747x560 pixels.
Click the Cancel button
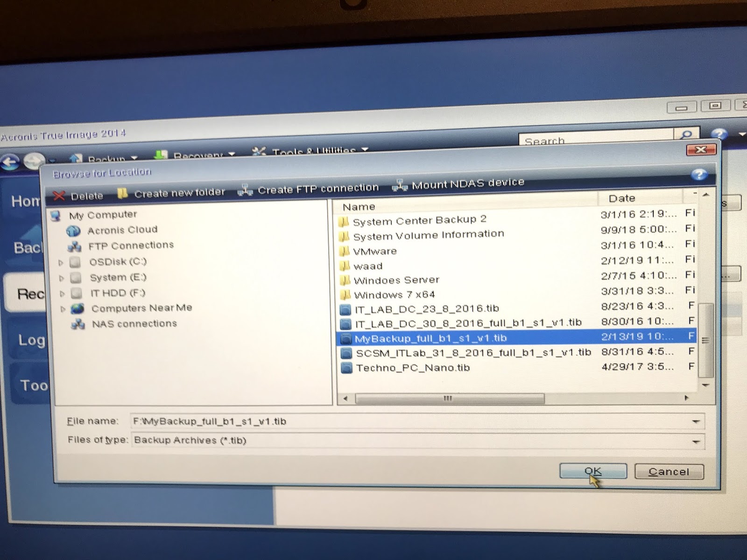point(669,472)
